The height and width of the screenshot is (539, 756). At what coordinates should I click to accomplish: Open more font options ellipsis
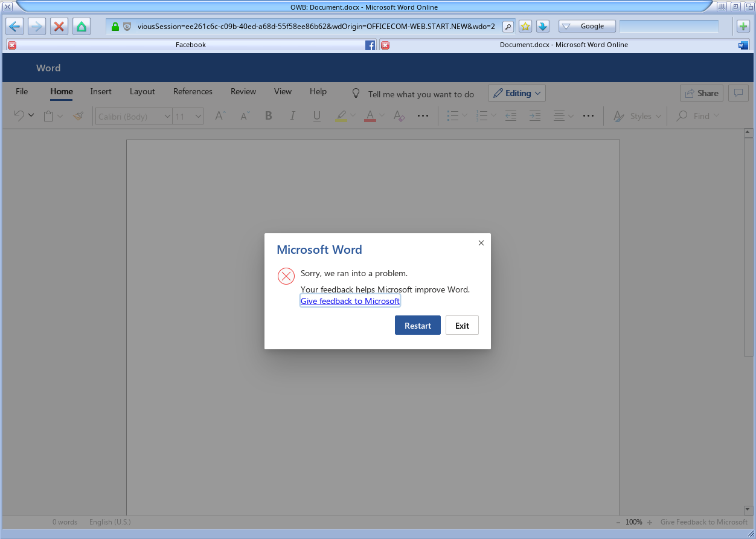point(423,116)
